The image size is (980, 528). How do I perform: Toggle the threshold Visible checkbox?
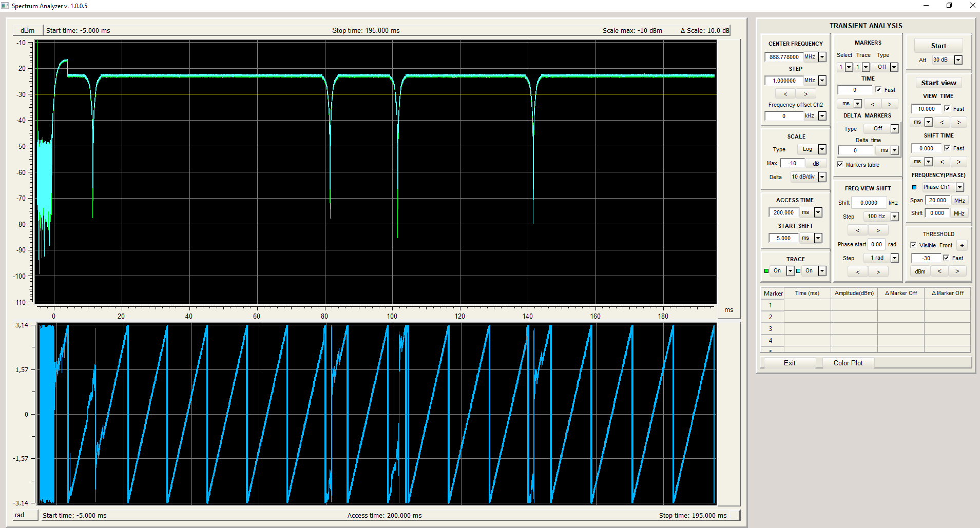[x=913, y=245]
